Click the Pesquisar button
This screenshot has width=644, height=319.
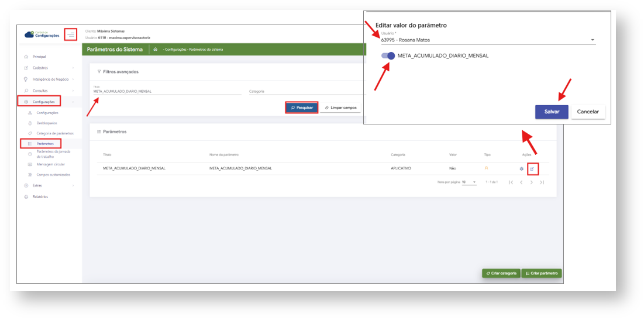(301, 108)
